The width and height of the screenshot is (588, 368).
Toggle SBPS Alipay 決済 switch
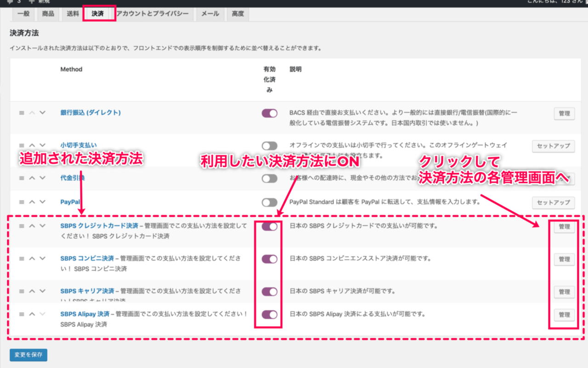coord(270,315)
